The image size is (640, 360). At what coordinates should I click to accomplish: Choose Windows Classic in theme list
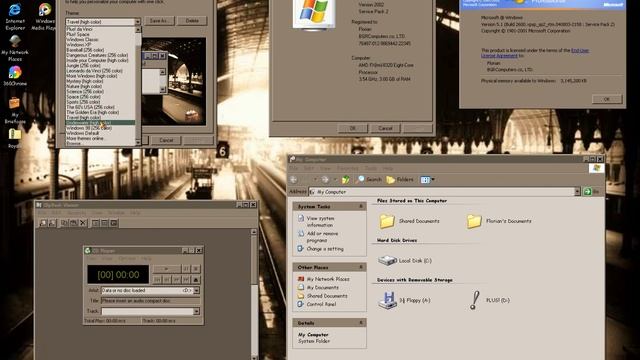pos(82,40)
